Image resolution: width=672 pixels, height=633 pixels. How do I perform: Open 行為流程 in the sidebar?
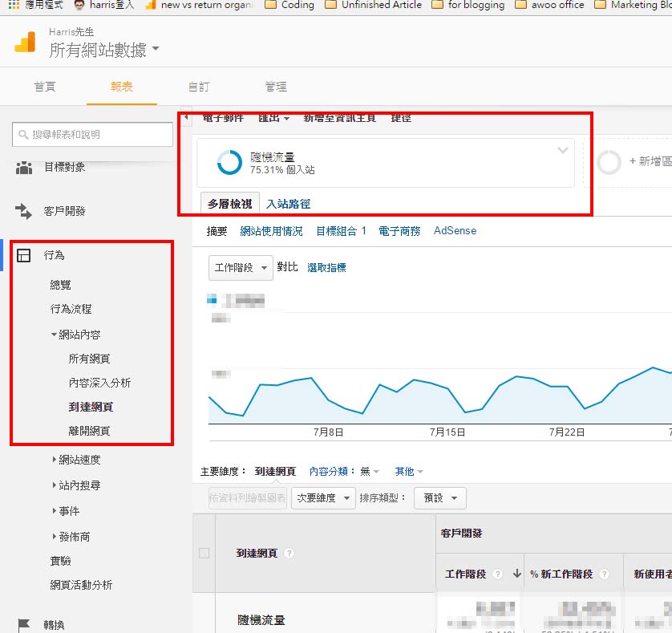click(x=71, y=309)
